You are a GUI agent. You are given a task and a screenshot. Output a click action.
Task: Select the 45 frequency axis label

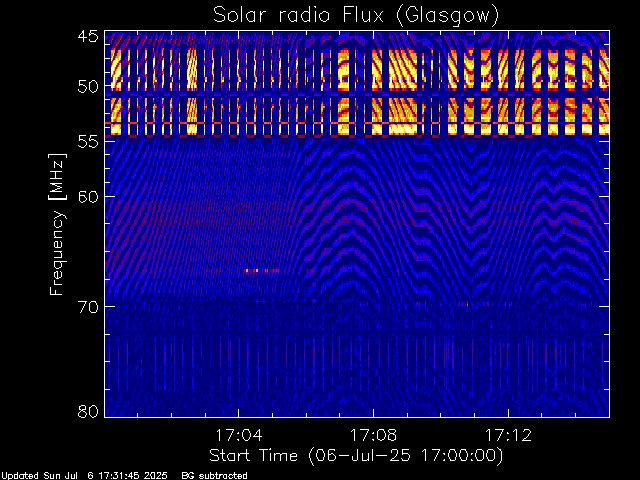coord(88,37)
